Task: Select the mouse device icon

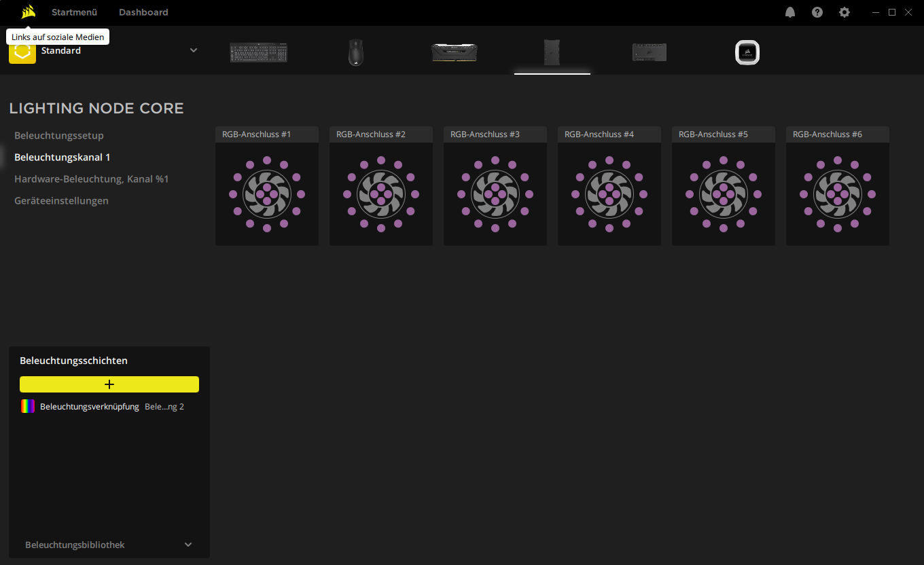Action: tap(356, 52)
